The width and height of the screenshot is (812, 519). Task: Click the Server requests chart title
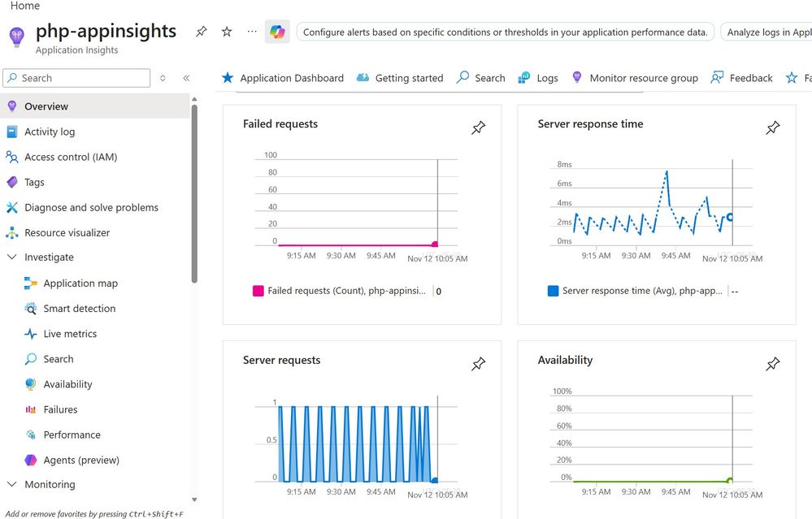(282, 360)
